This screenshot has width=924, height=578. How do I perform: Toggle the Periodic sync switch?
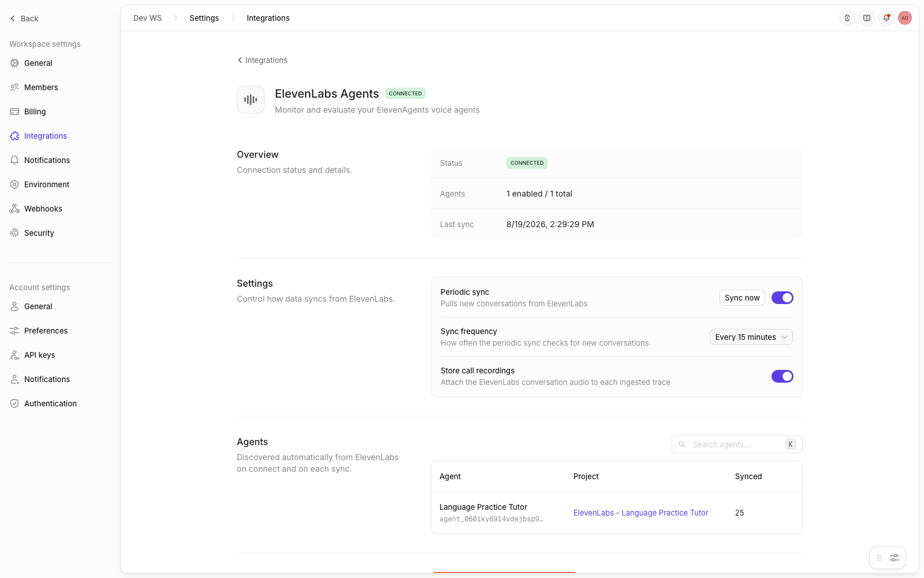(x=783, y=298)
